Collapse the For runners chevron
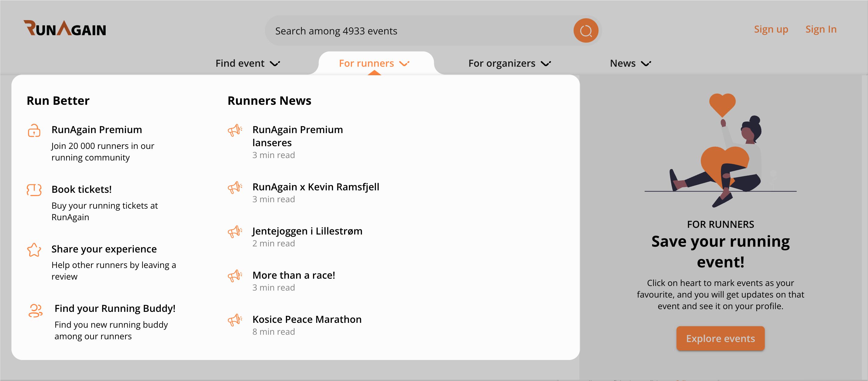 tap(404, 63)
